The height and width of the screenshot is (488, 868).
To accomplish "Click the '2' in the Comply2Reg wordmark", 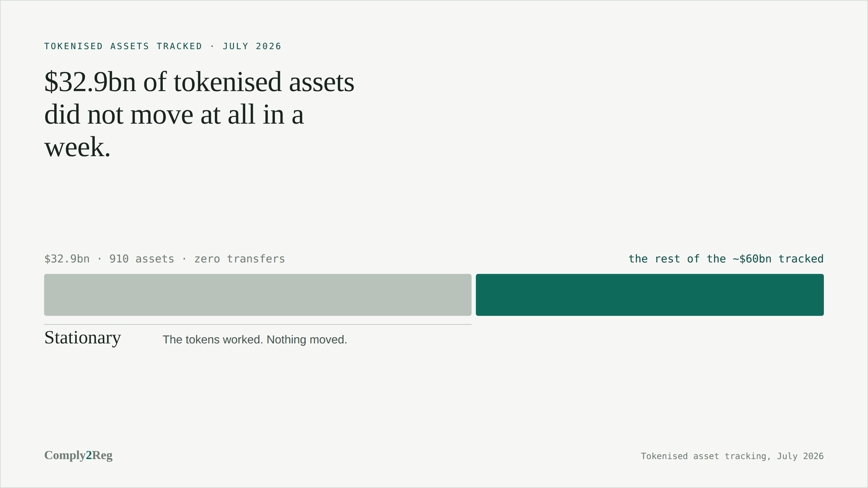I will pos(89,455).
